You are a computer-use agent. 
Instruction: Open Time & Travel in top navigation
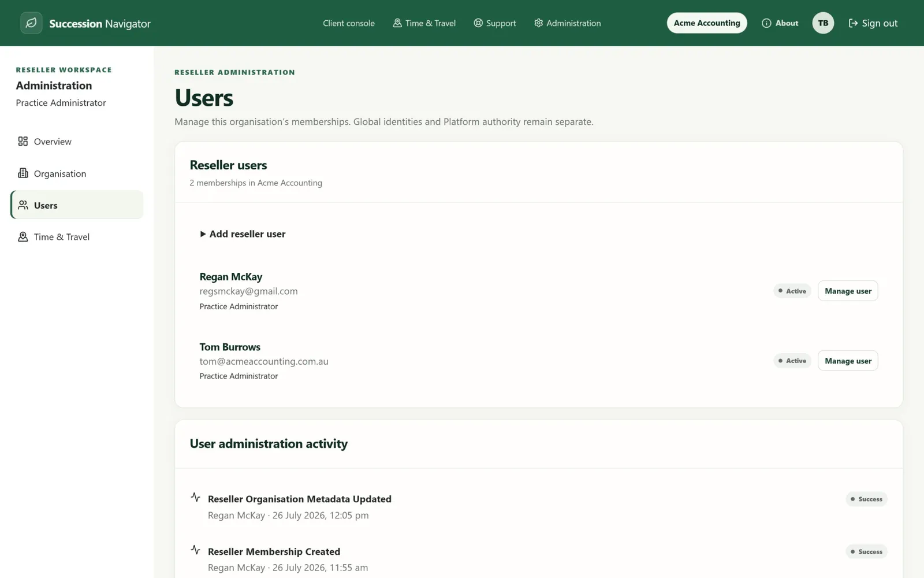pyautogui.click(x=424, y=23)
